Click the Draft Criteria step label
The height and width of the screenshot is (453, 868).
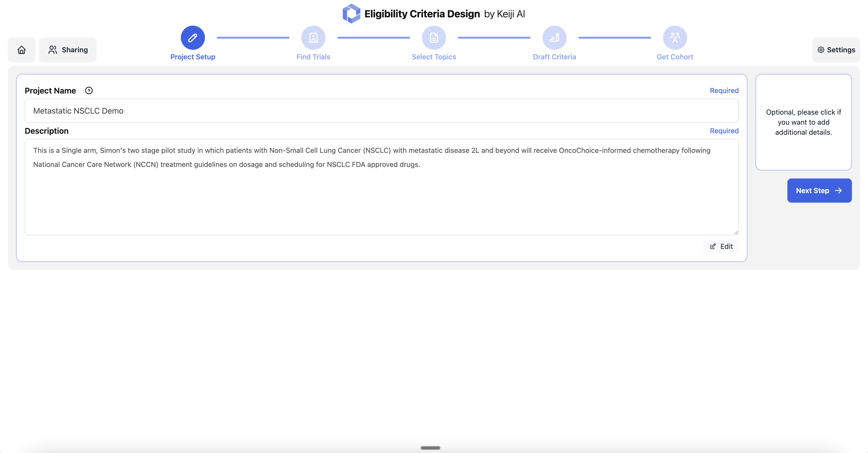click(554, 57)
